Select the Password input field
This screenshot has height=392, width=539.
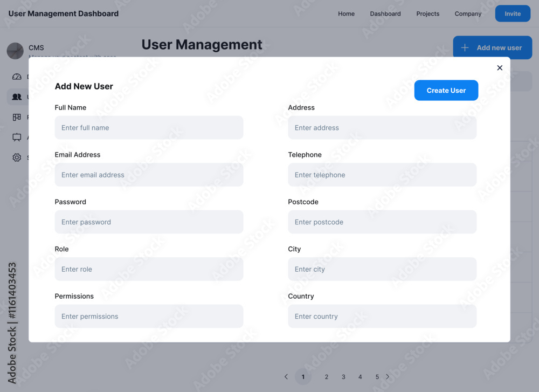click(x=149, y=222)
